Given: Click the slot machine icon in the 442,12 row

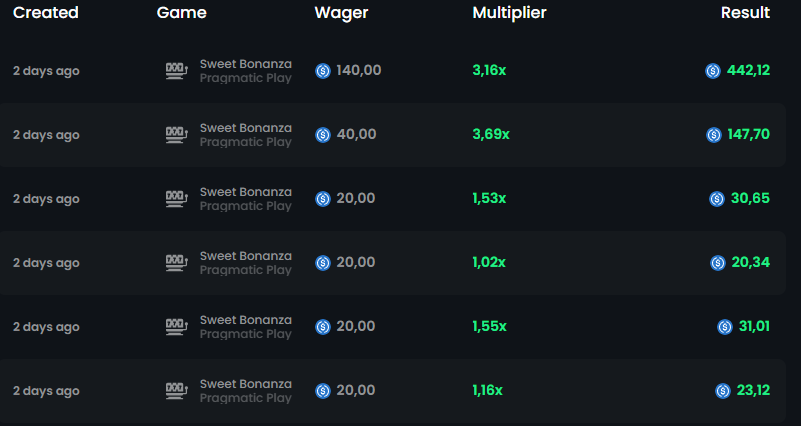Looking at the screenshot, I should pos(177,70).
